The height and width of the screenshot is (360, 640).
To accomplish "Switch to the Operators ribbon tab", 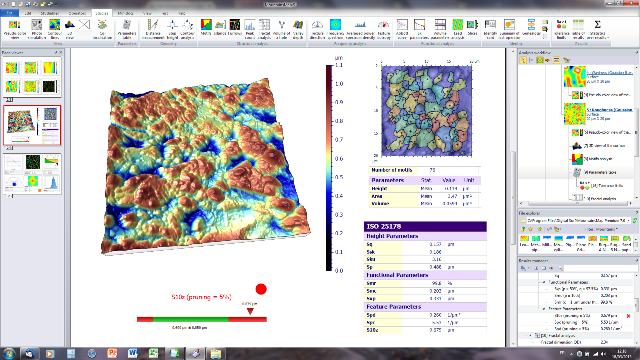I will pos(77,13).
